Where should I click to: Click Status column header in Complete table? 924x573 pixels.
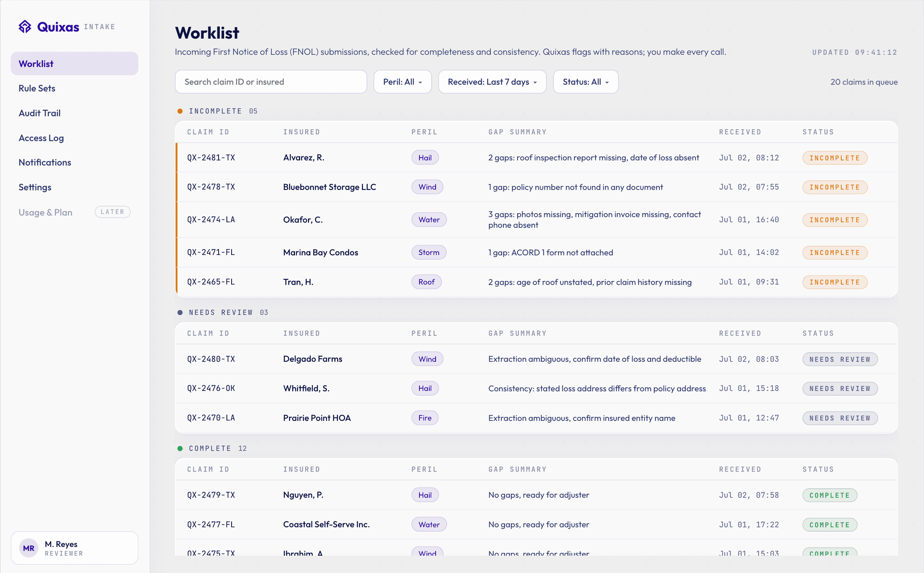818,469
